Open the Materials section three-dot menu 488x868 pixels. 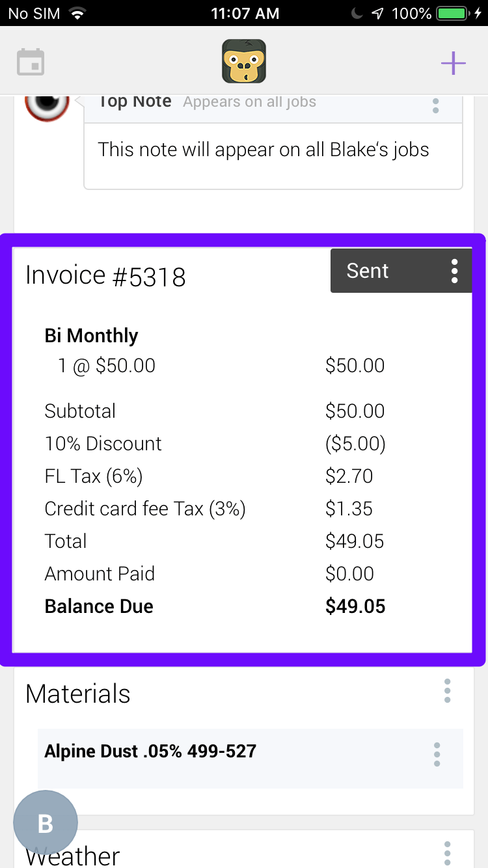[447, 690]
